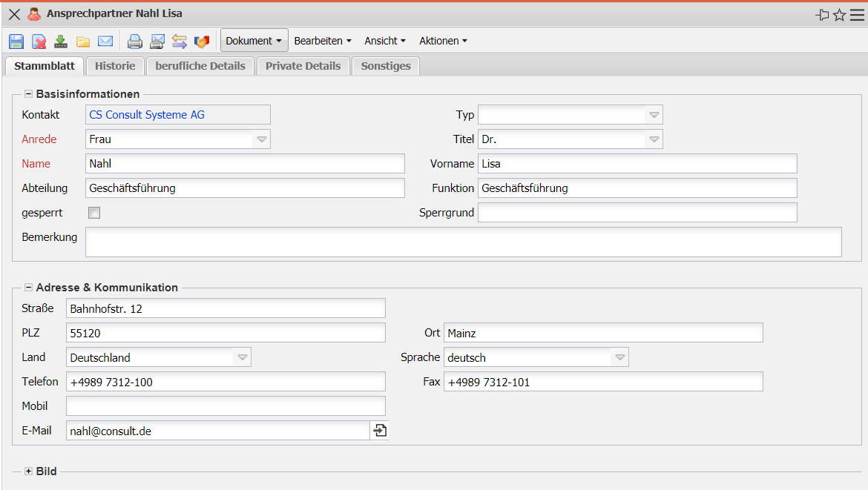Click the printer icon in toolbar
The image size is (868, 490).
pos(135,42)
